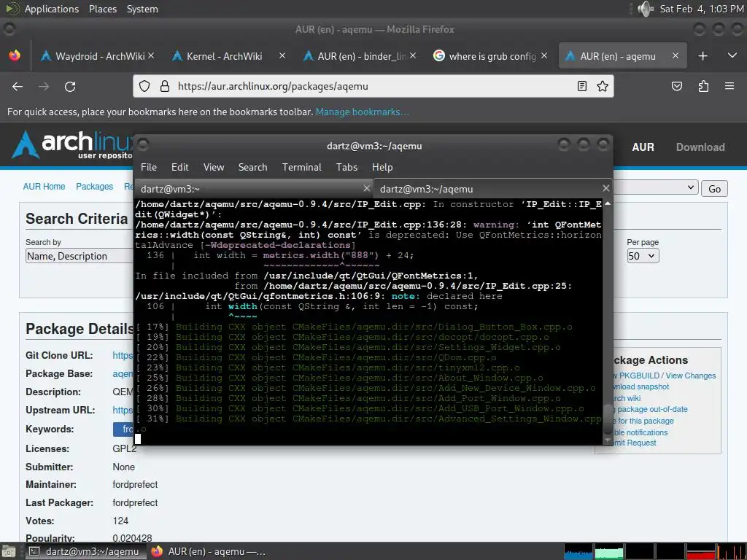Open the System menu
Screen dimensions: 747x560
142,9
